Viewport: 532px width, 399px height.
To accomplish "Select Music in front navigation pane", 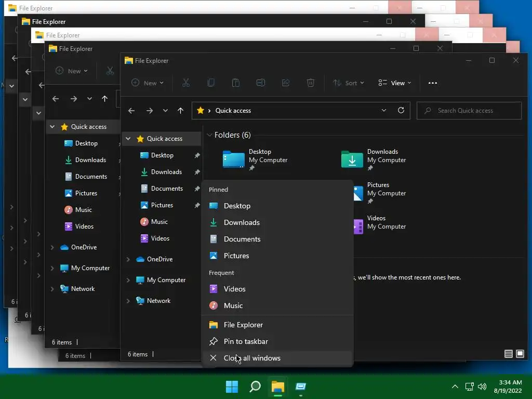I will click(x=159, y=222).
